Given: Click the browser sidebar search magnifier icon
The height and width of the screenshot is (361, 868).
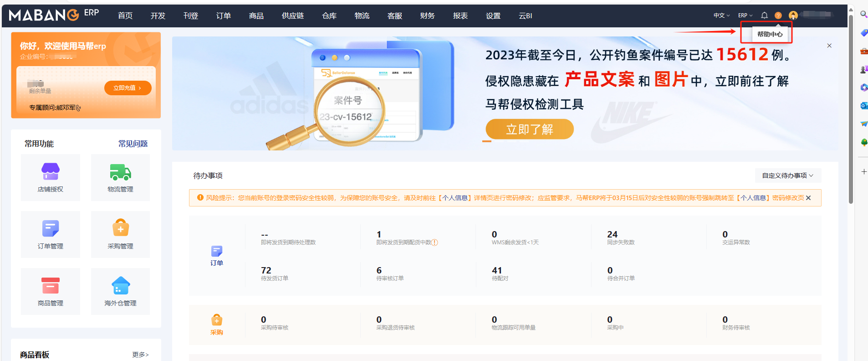Looking at the screenshot, I should [x=863, y=14].
